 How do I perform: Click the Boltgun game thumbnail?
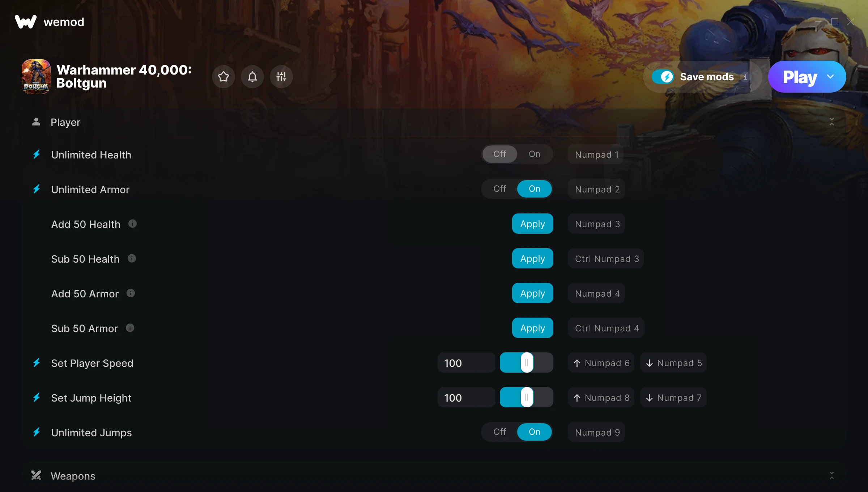tap(36, 77)
